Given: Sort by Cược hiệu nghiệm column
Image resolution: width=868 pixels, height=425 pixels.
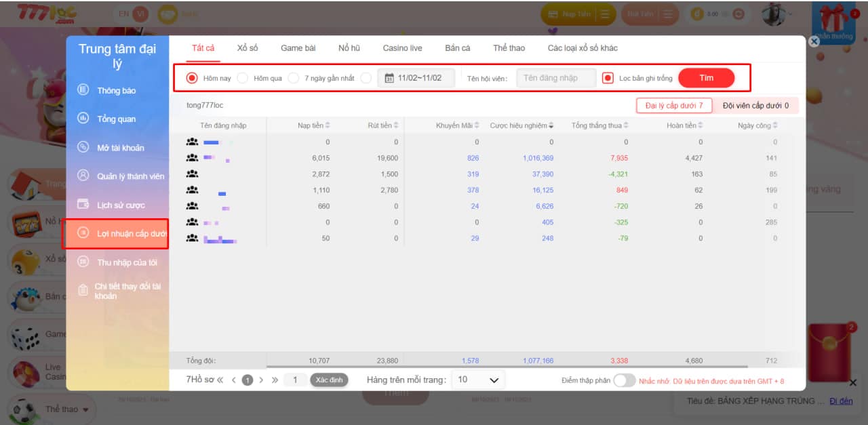Looking at the screenshot, I should 551,125.
